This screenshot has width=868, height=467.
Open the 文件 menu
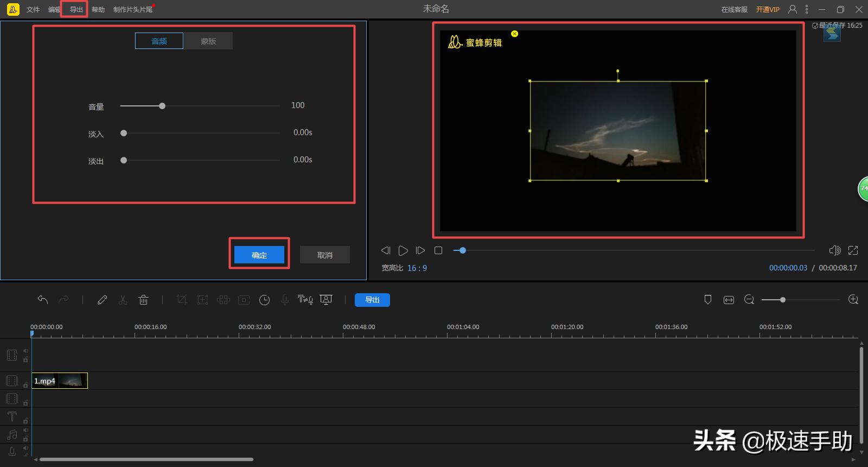(33, 10)
